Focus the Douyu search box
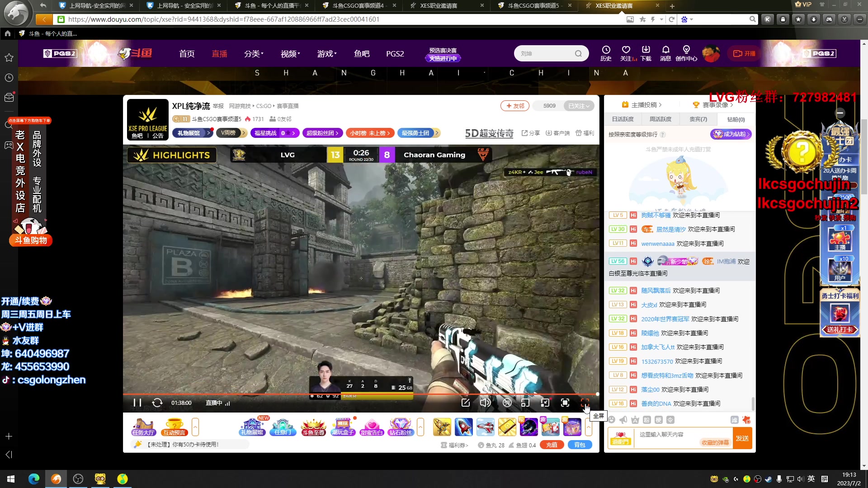 (545, 53)
